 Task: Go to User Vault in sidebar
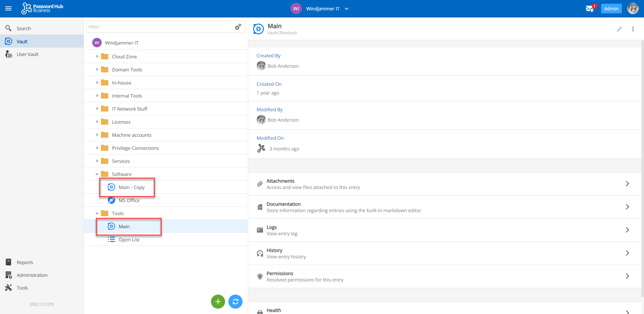[x=28, y=54]
